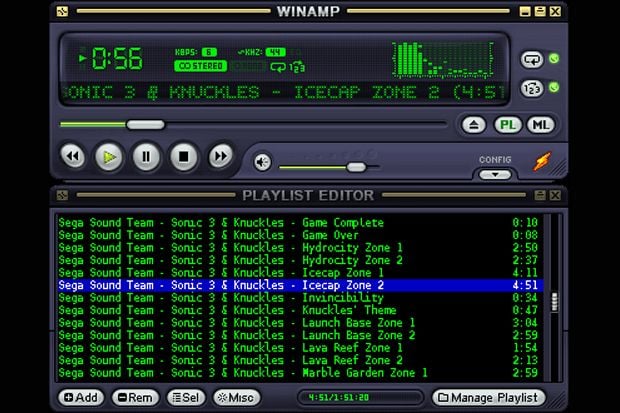Select the Marble Garden Zone 1 track
The image size is (620, 413).
point(301,373)
